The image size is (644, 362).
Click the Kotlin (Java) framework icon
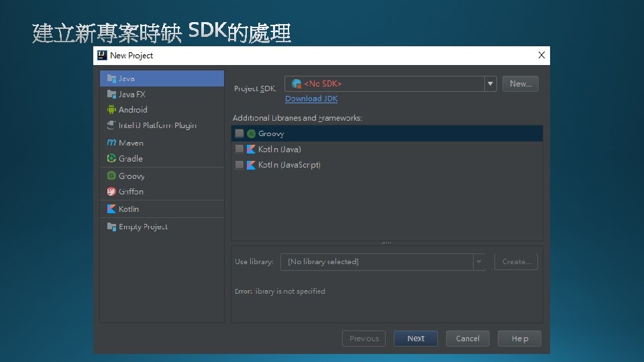pyautogui.click(x=251, y=149)
